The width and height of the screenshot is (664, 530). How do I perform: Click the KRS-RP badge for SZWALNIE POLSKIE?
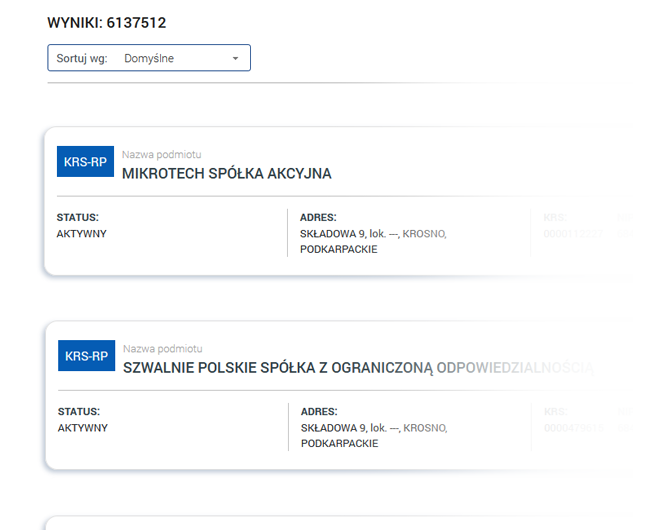[x=86, y=356]
